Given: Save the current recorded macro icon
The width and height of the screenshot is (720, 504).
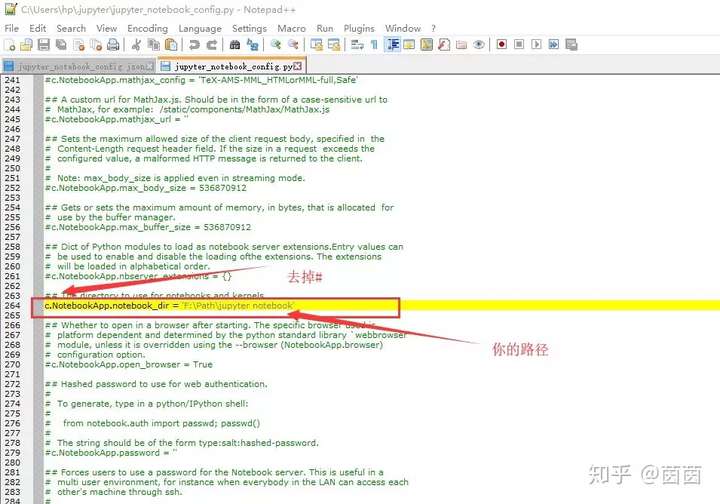Looking at the screenshot, I should pos(571,45).
